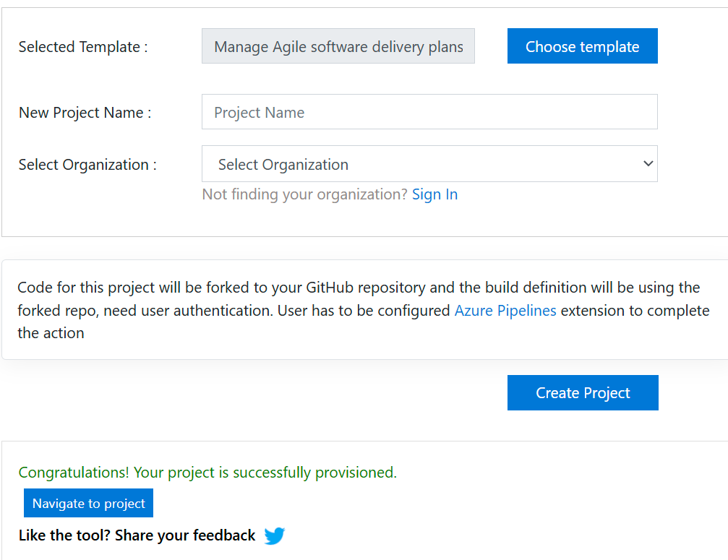Click the read-only Manage Agile template field
Viewport: 728px width, 560px height.
pos(338,46)
